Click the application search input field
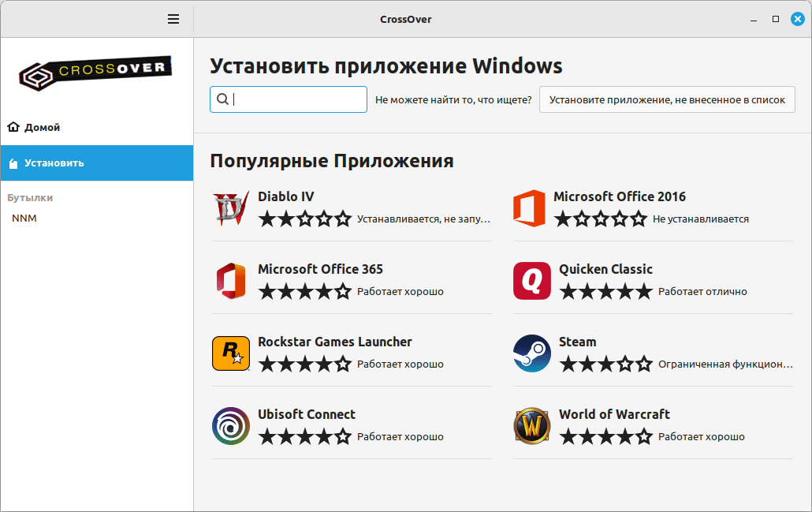 298,99
